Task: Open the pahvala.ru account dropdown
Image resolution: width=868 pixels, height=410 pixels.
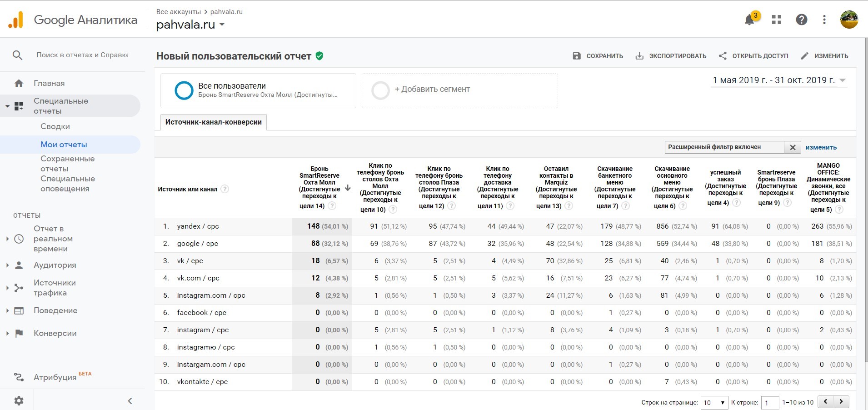Action: pos(191,25)
